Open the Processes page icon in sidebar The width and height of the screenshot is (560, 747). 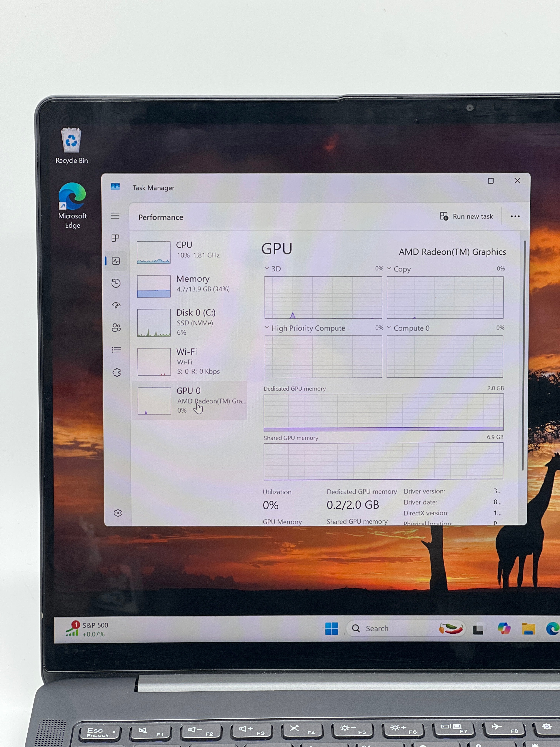coord(115,238)
